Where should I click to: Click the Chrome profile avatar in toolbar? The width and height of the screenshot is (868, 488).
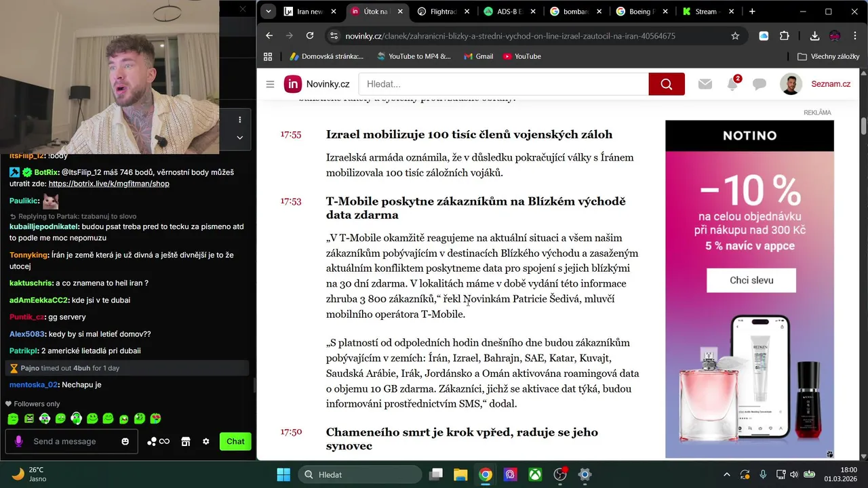tap(835, 36)
